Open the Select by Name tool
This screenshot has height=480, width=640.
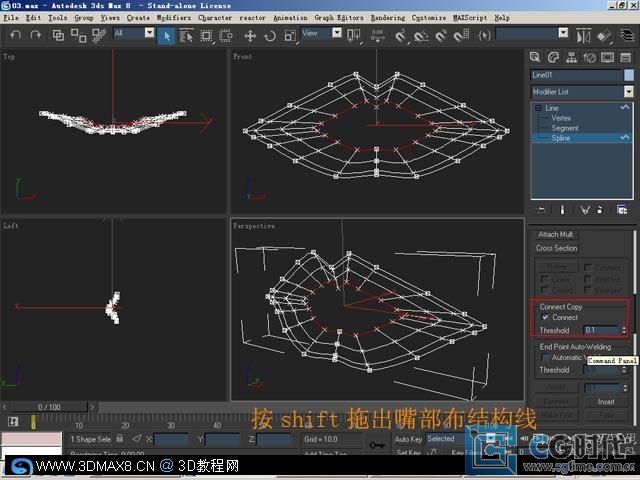click(x=186, y=36)
